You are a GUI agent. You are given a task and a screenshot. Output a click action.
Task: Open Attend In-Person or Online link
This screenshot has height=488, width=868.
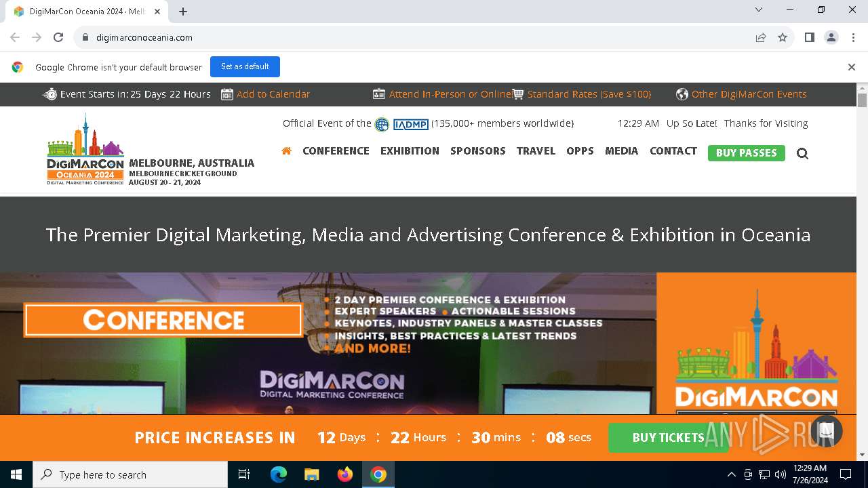click(x=450, y=94)
